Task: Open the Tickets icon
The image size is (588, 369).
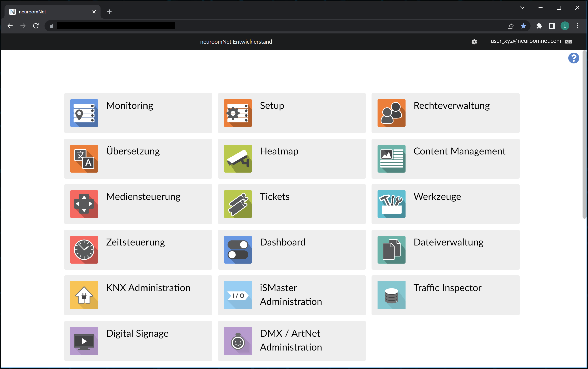Action: tap(238, 204)
